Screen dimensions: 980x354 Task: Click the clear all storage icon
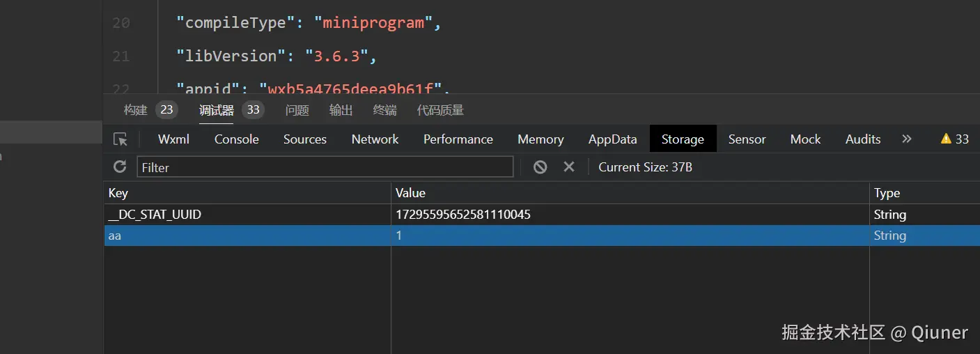click(x=540, y=167)
